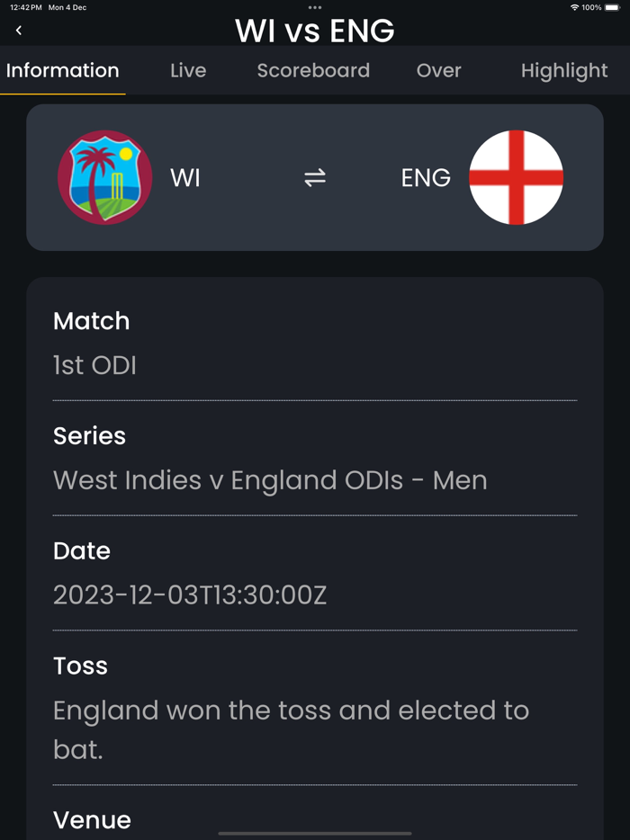
Task: Select the England flag icon
Action: point(517,177)
